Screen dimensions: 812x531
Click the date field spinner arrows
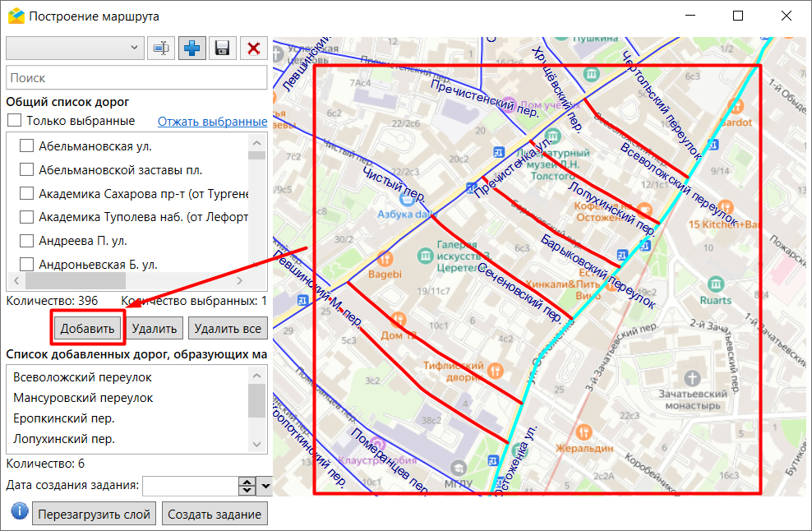[247, 487]
